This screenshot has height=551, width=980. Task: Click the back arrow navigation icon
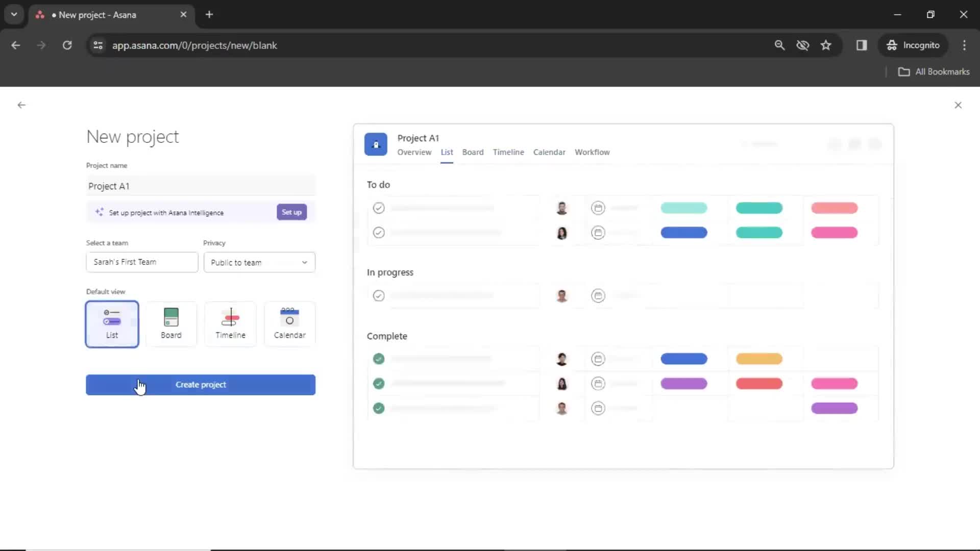(x=21, y=105)
